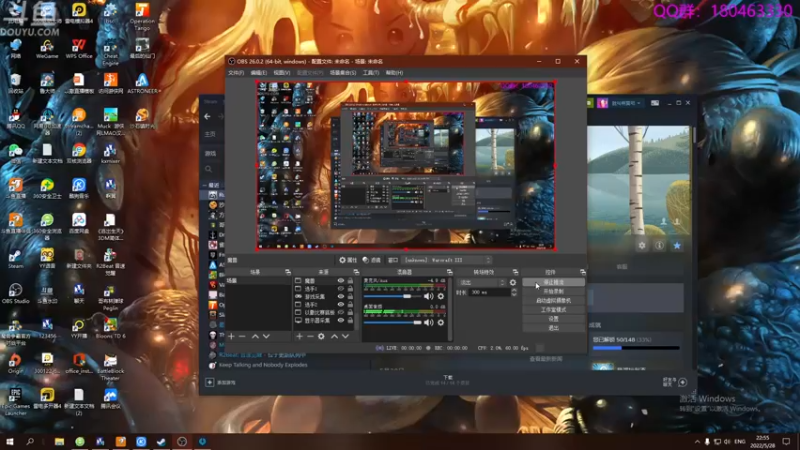Screen dimensions: 800x450
Task: Open 360安全卫士 desktop icon
Action: coord(47,189)
